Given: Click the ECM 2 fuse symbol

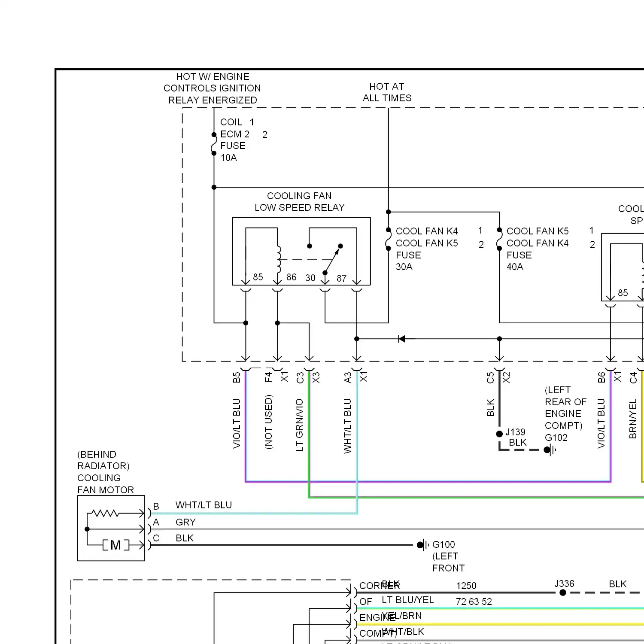Looking at the screenshot, I should (214, 144).
